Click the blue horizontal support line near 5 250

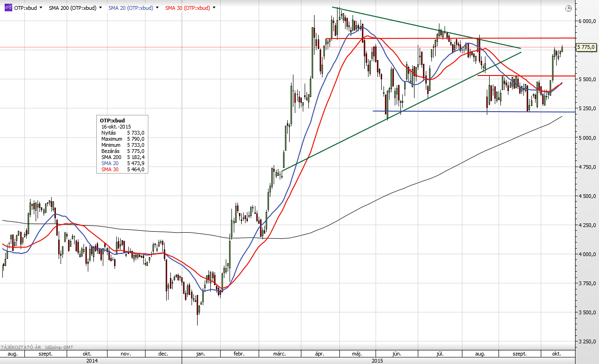point(469,111)
